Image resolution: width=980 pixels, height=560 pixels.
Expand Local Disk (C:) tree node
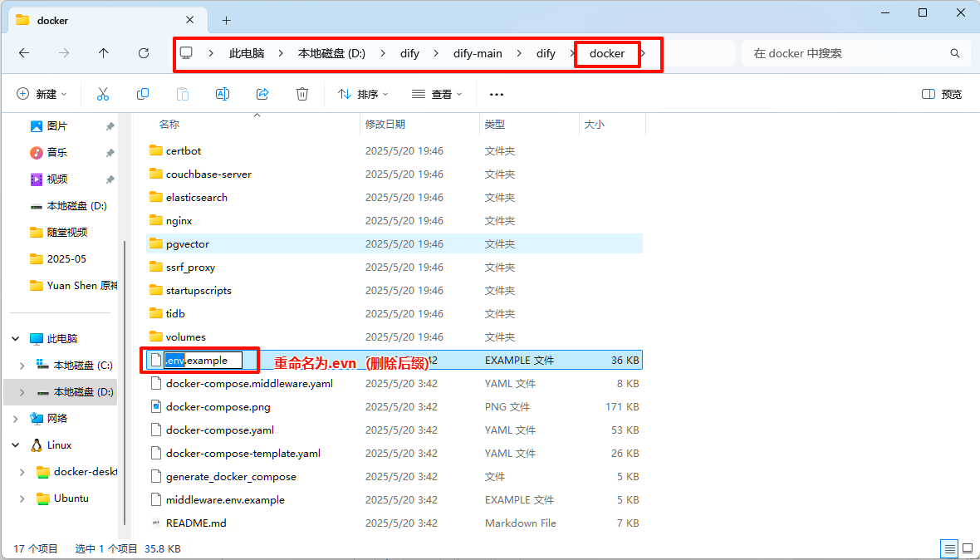coord(22,365)
